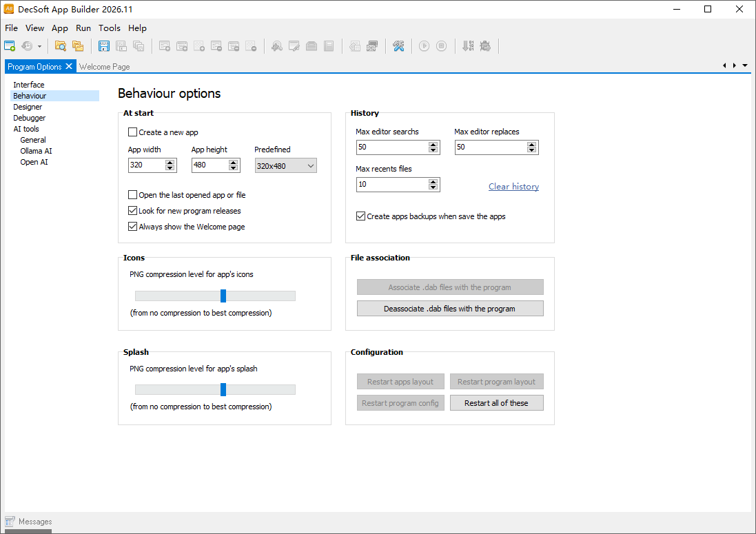Screen dimensions: 756x534
Task: Open the App menu
Action: (60, 28)
